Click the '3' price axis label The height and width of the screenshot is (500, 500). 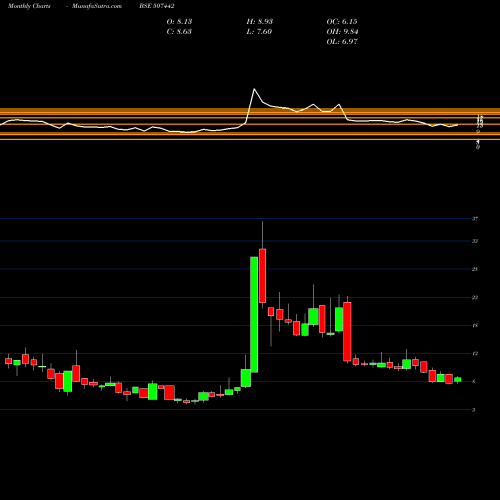point(474,410)
